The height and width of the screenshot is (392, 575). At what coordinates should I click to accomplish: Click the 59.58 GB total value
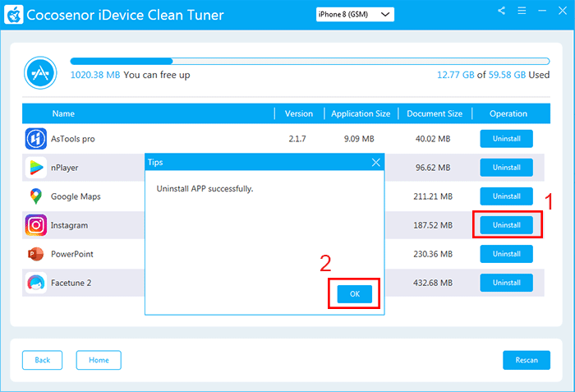tap(507, 75)
